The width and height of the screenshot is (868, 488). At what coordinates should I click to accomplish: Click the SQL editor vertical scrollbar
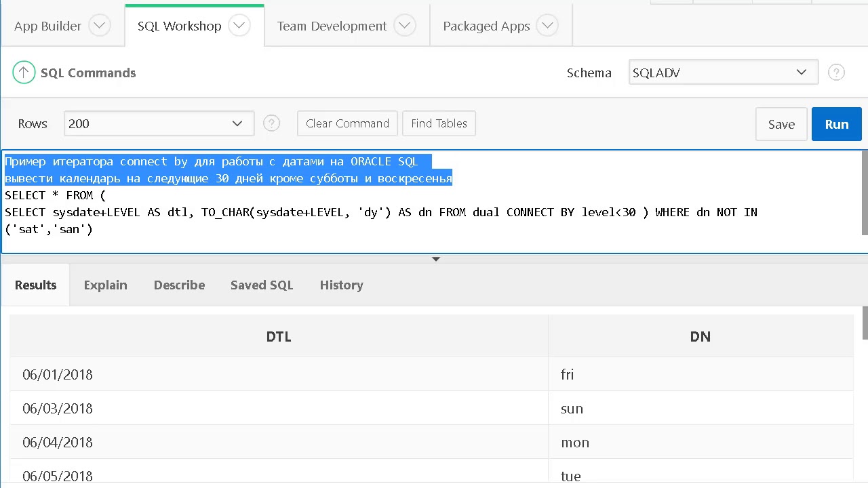coord(865,193)
